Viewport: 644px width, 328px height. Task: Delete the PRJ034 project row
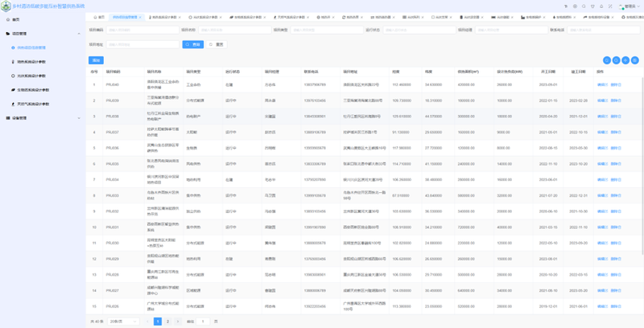click(x=616, y=179)
